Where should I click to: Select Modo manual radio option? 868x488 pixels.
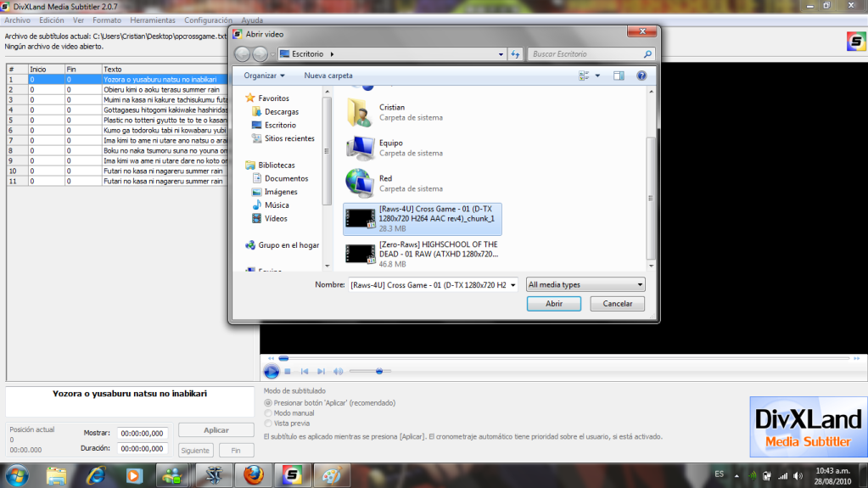pyautogui.click(x=268, y=413)
